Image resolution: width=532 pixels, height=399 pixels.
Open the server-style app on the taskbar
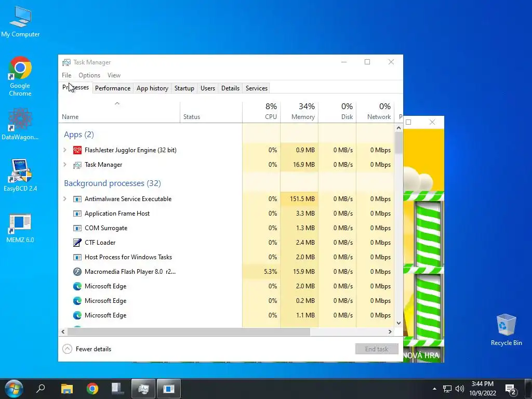click(117, 389)
